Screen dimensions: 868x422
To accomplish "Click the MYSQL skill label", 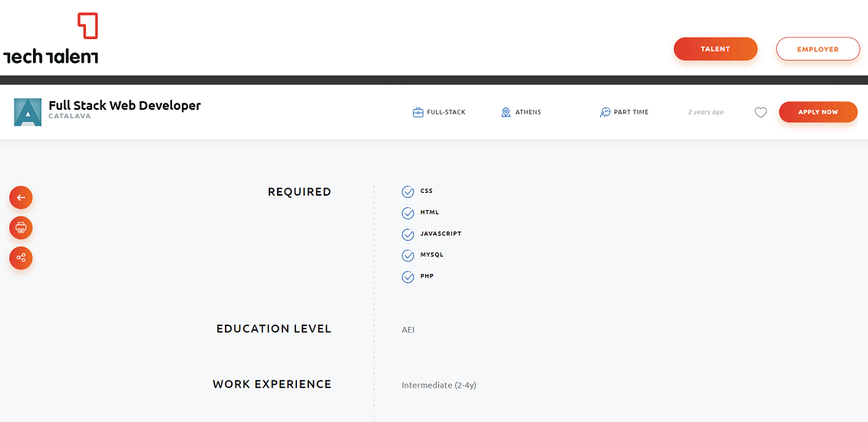I will (432, 255).
